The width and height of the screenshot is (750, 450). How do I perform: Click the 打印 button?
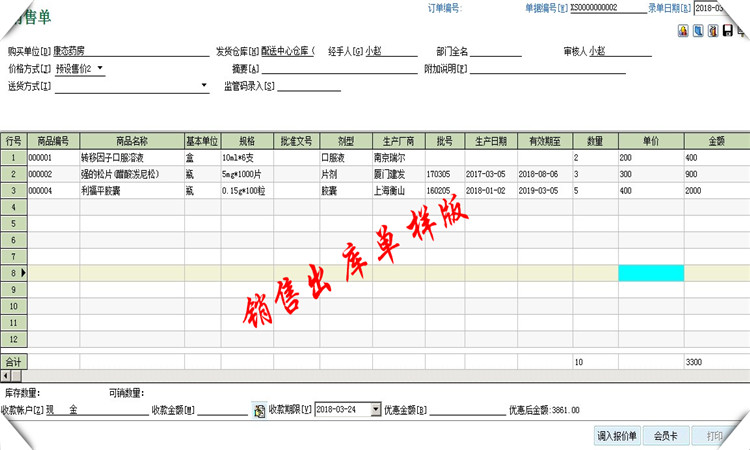(x=715, y=436)
